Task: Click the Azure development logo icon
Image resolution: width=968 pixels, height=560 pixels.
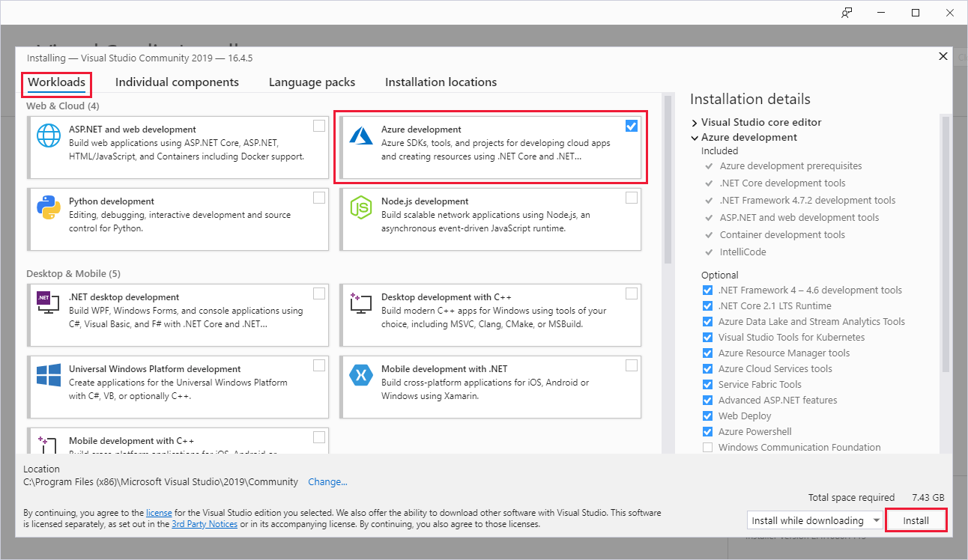Action: (x=361, y=136)
